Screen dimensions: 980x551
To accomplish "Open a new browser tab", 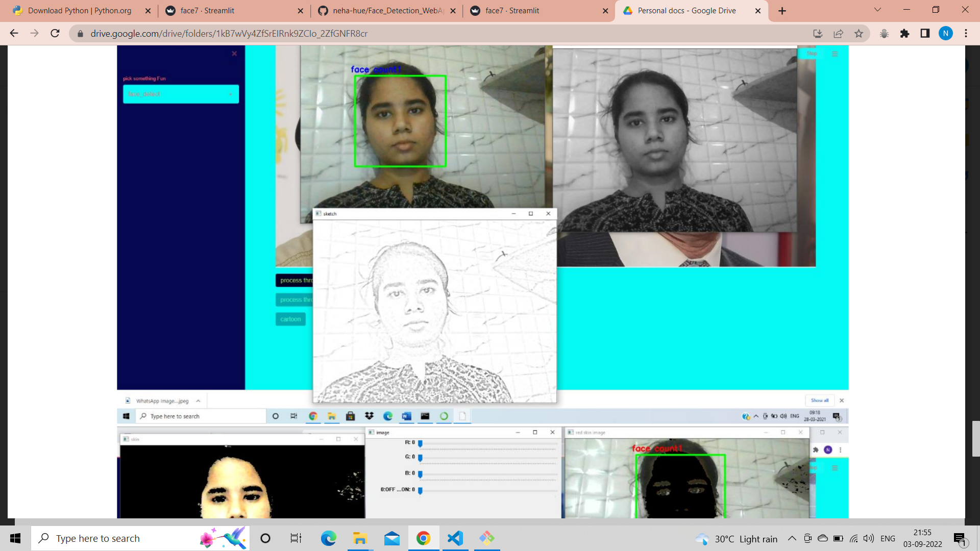I will click(782, 11).
